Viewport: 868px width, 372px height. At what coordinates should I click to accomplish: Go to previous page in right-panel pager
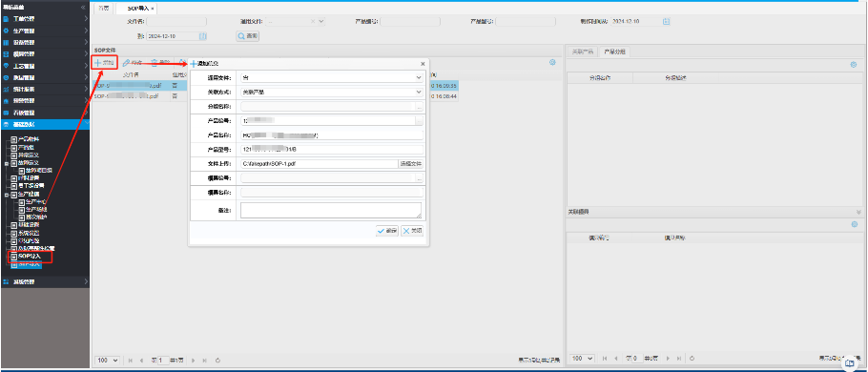pos(615,358)
